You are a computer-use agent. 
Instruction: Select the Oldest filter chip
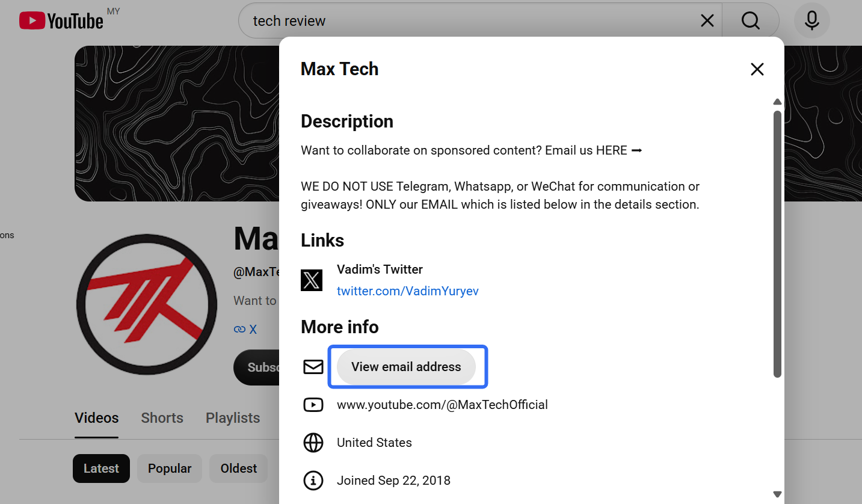click(239, 469)
